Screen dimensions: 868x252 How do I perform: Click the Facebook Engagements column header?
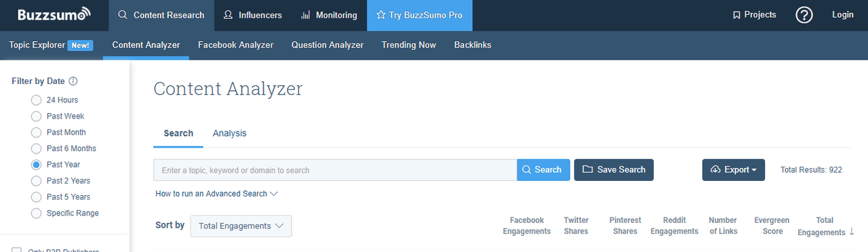pyautogui.click(x=527, y=226)
